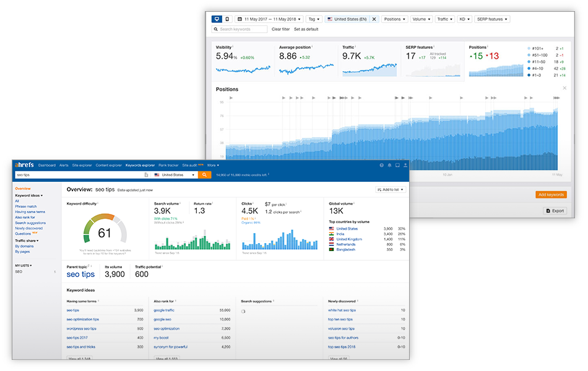
Task: Open the United States country dropdown
Action: 175,175
